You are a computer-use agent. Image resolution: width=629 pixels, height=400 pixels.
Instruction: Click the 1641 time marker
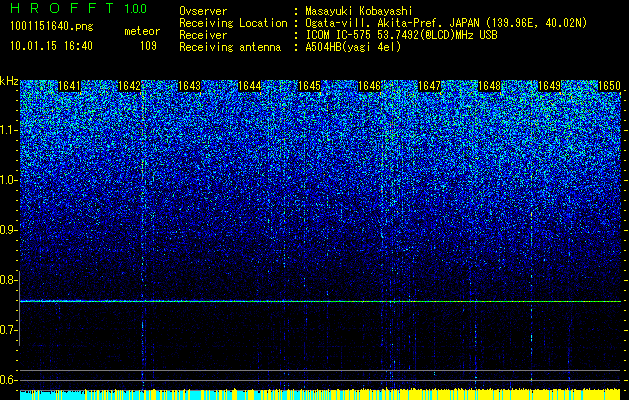pos(69,86)
